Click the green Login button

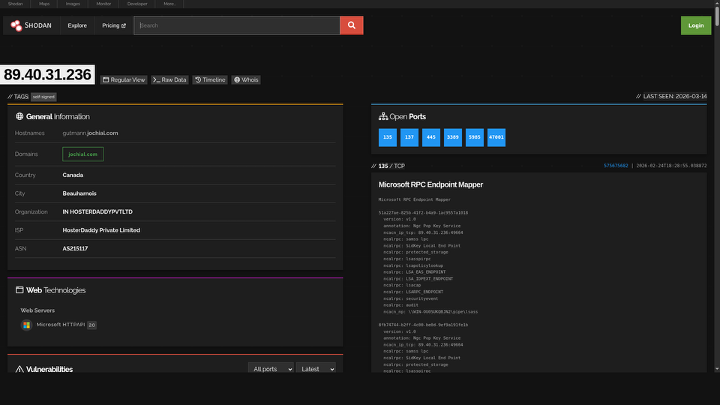pyautogui.click(x=696, y=25)
